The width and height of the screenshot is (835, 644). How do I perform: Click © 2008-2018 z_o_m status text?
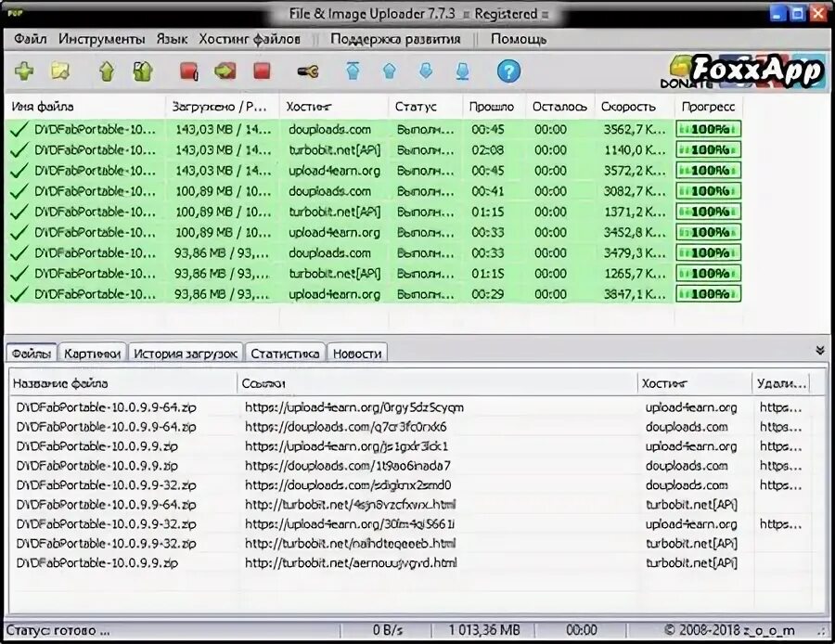coord(729,631)
